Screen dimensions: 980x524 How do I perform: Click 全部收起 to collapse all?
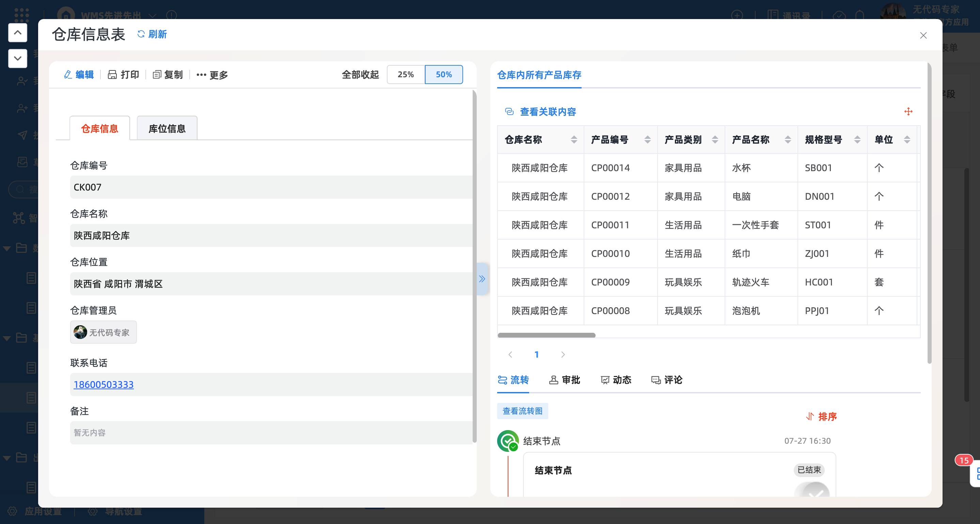click(x=360, y=75)
